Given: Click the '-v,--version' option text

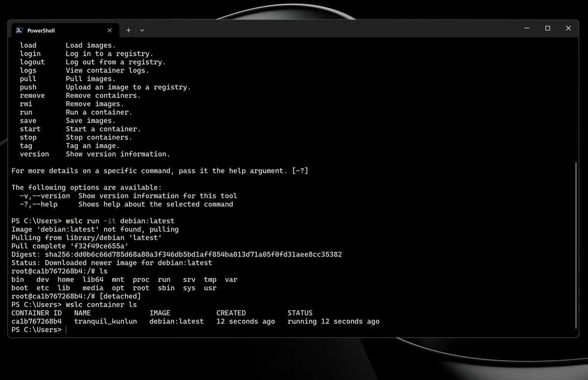Looking at the screenshot, I should (45, 195).
